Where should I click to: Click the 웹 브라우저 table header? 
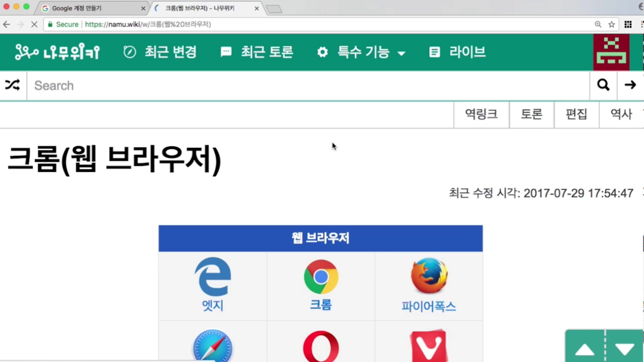[320, 238]
